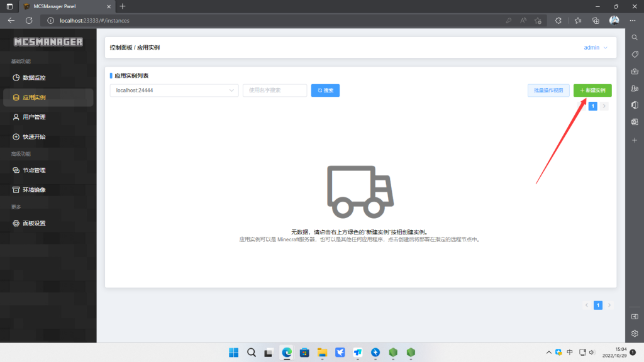Open 批量操作视图 button
This screenshot has height=362, width=644.
tap(548, 90)
